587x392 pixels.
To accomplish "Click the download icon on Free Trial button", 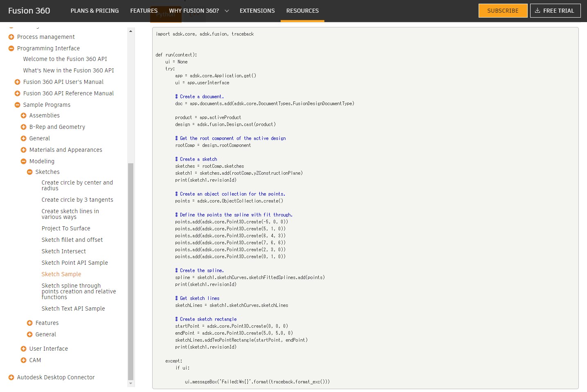I will tap(537, 11).
